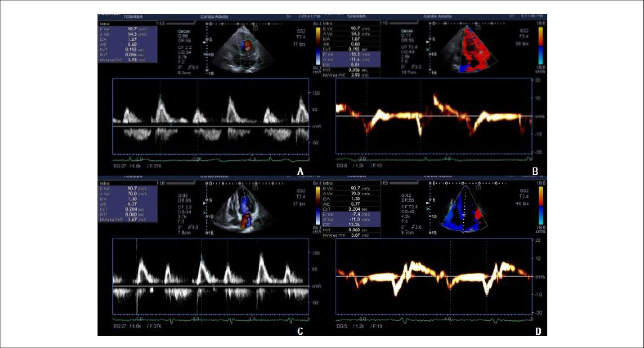Image resolution: width=644 pixels, height=348 pixels.
Task: Click the ECG trace below panel C spectrum
Action: [x=211, y=320]
